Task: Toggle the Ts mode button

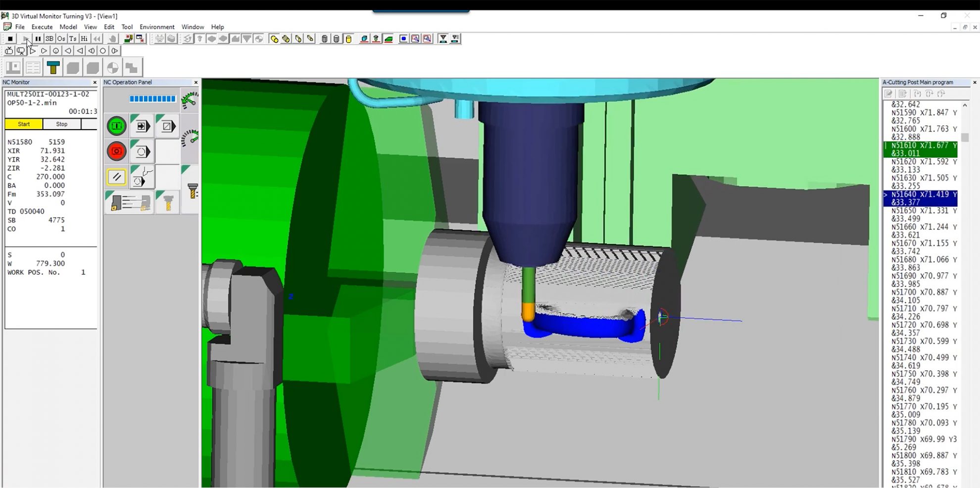Action: pyautogui.click(x=72, y=39)
